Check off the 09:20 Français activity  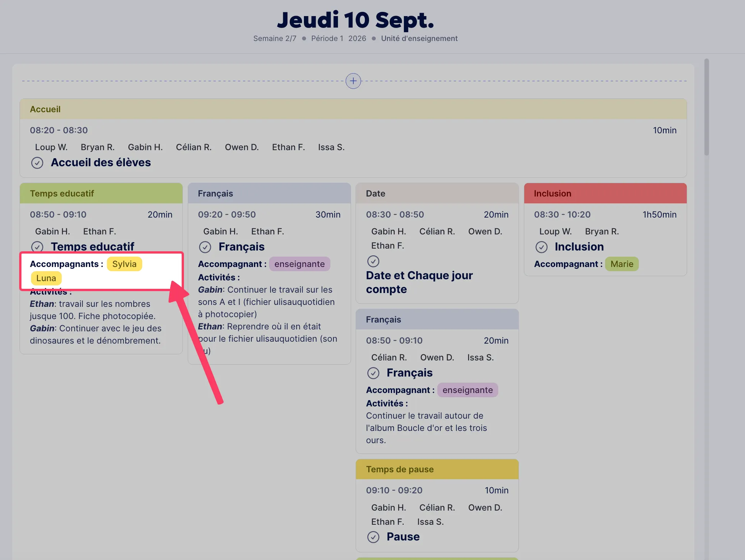[205, 247]
